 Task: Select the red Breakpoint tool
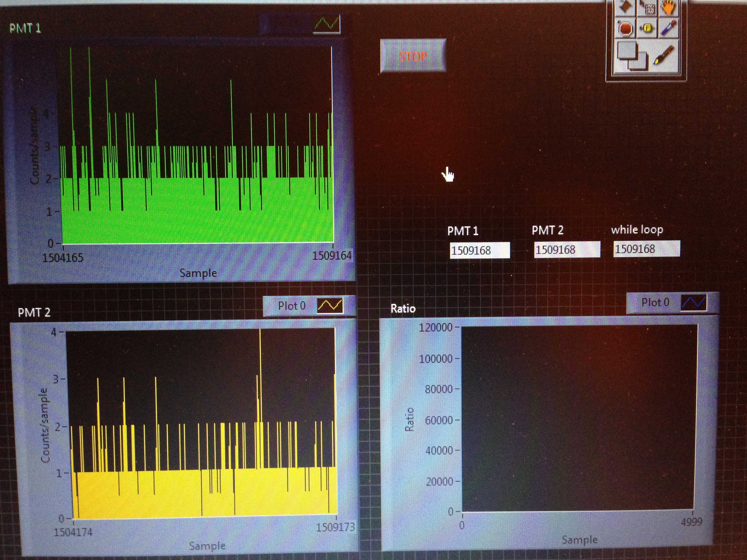[625, 28]
